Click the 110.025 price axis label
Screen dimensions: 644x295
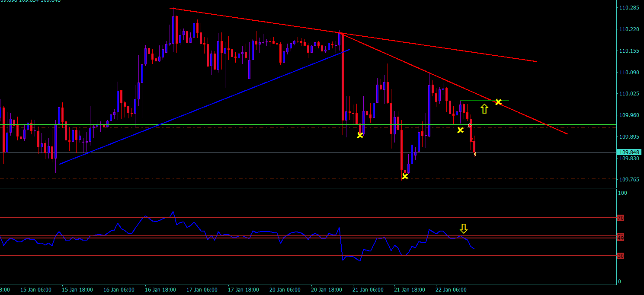click(629, 94)
